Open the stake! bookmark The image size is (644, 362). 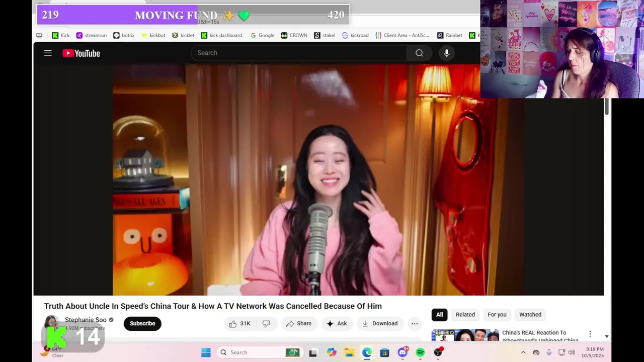(325, 35)
